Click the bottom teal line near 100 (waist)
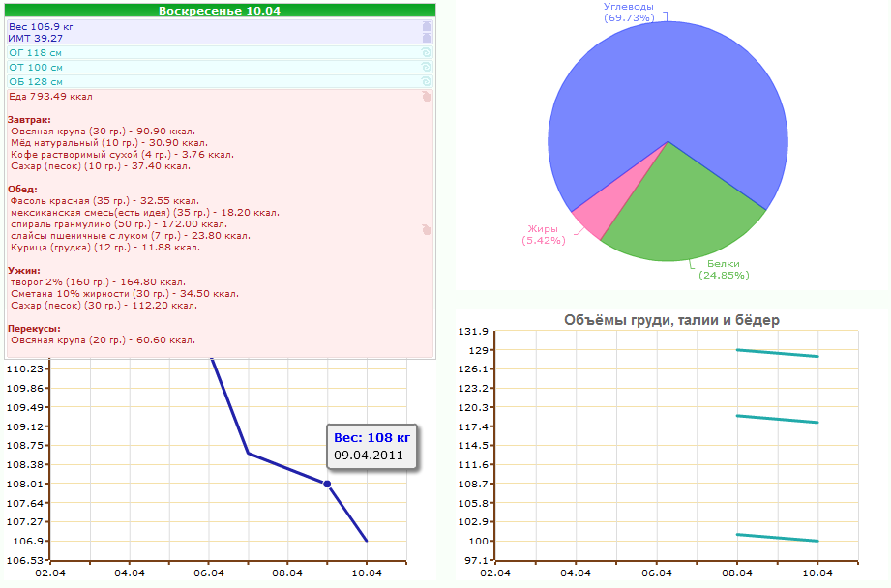Viewport: 891px width, 588px height. (778, 538)
